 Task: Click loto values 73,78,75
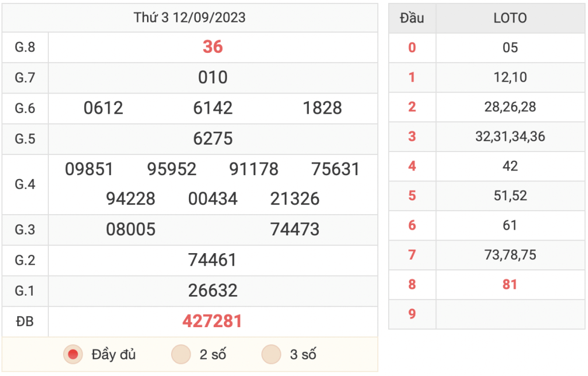pos(510,255)
